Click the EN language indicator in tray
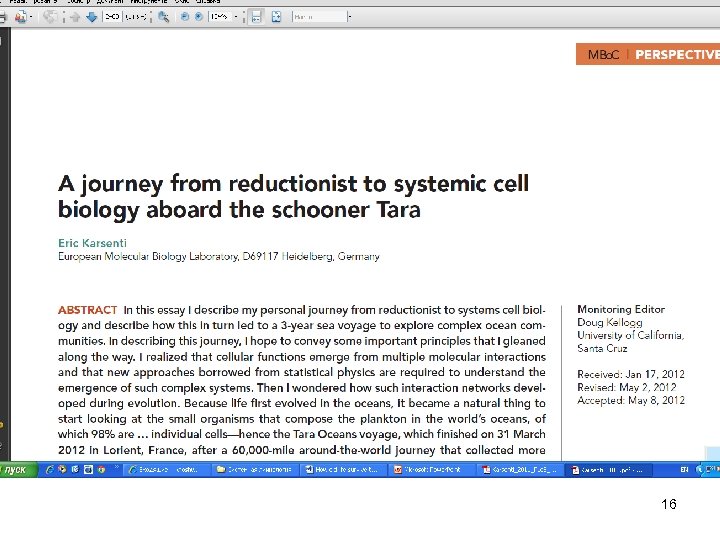The height and width of the screenshot is (540, 720). click(684, 470)
